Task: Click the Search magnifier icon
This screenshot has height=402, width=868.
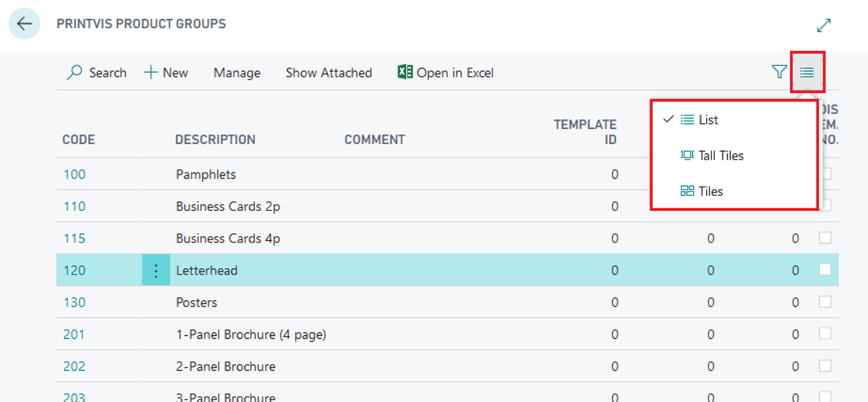Action: click(x=75, y=73)
